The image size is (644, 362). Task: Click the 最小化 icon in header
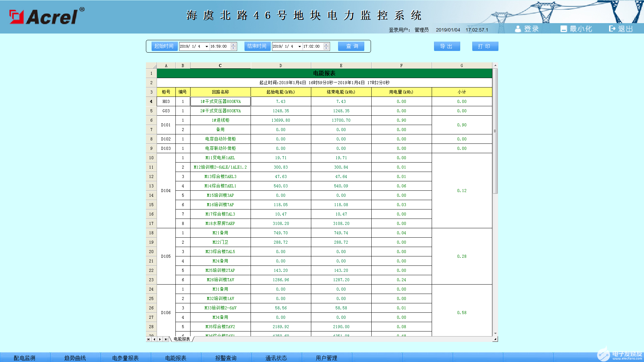point(563,29)
